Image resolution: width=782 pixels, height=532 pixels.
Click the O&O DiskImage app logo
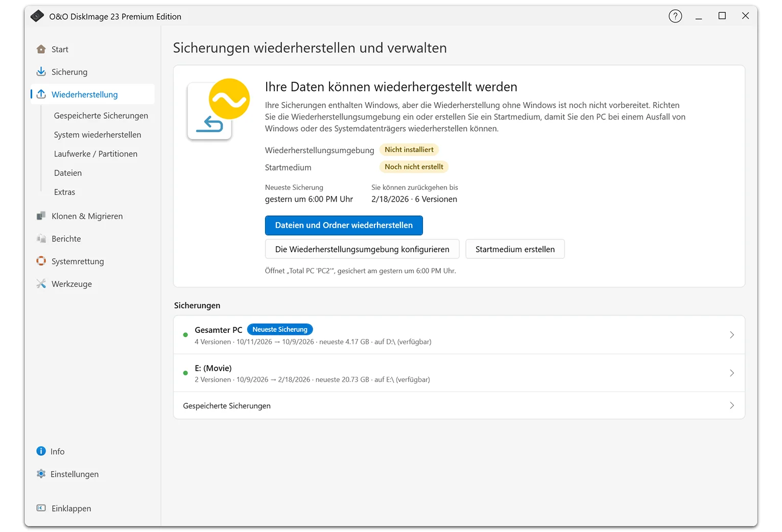[37, 16]
